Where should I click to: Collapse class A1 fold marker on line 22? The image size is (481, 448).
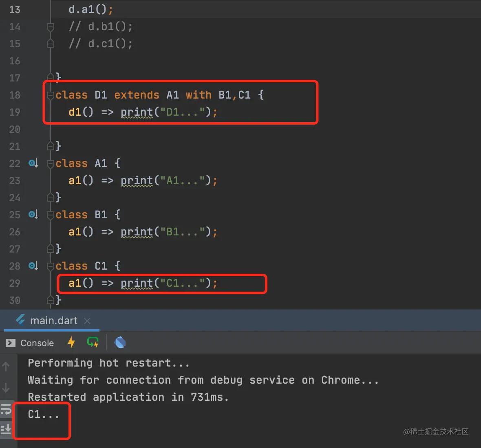coord(50,164)
